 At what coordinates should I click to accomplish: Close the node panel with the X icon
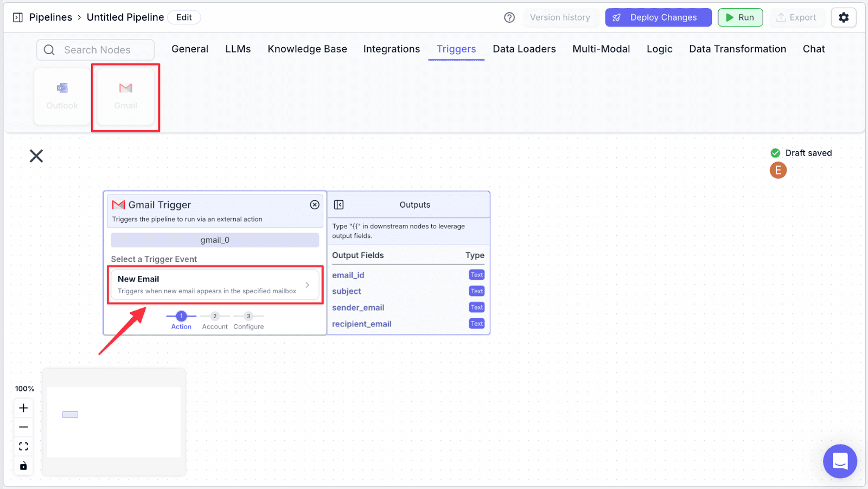pos(36,156)
